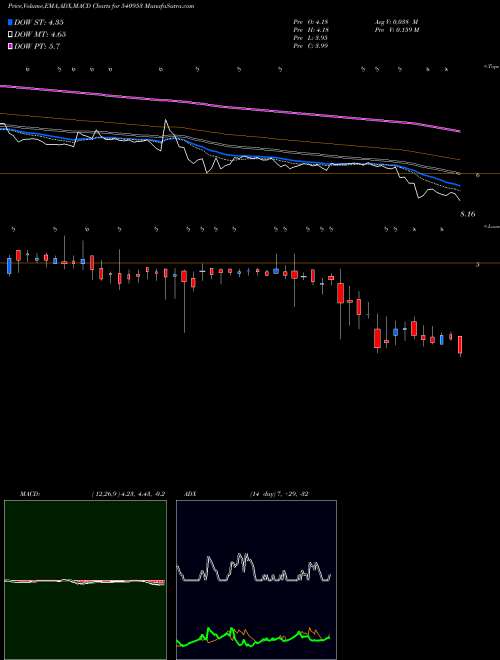The width and height of the screenshot is (500, 660).
Task: Select the 'DOW MT: 4.63' legend text
Action: coord(40,35)
